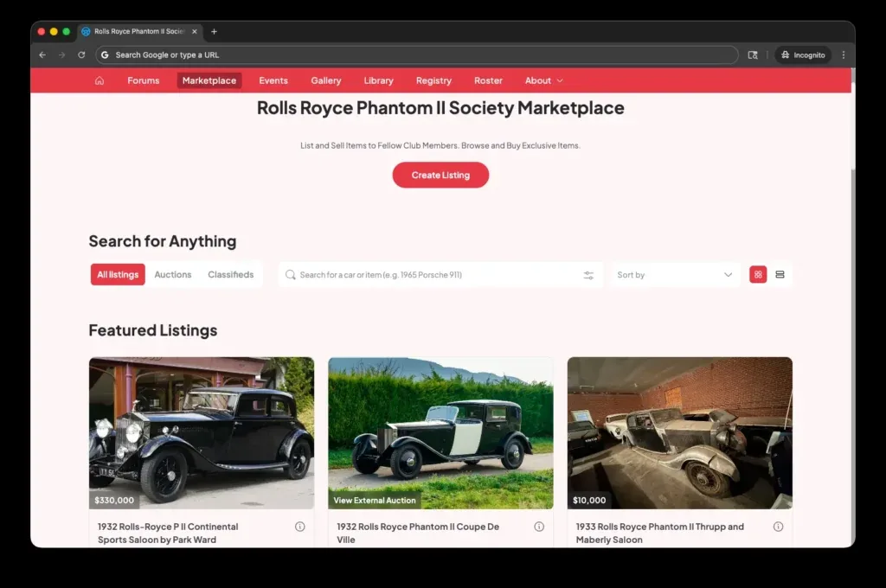Open browser three-dot menu
The image size is (886, 588).
[x=844, y=54]
